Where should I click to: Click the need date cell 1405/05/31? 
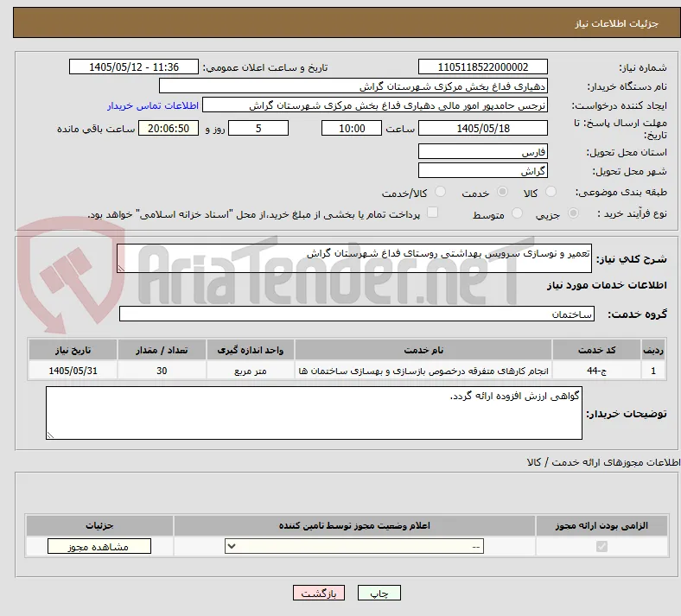tap(73, 371)
